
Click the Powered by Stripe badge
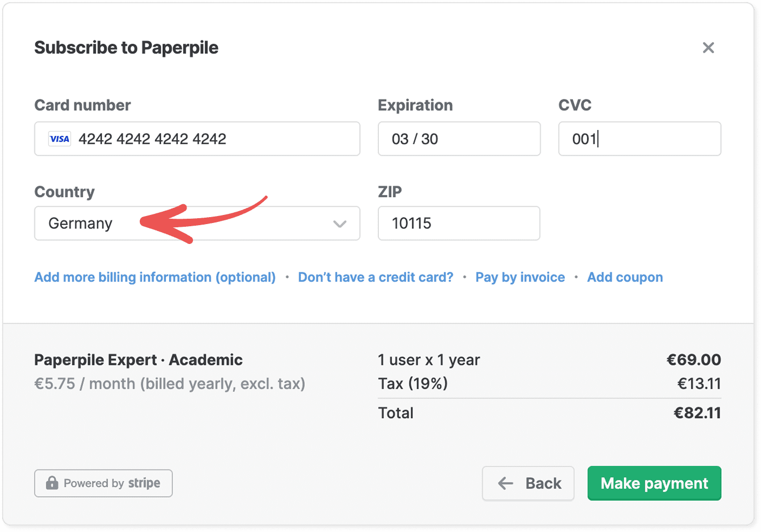[104, 483]
